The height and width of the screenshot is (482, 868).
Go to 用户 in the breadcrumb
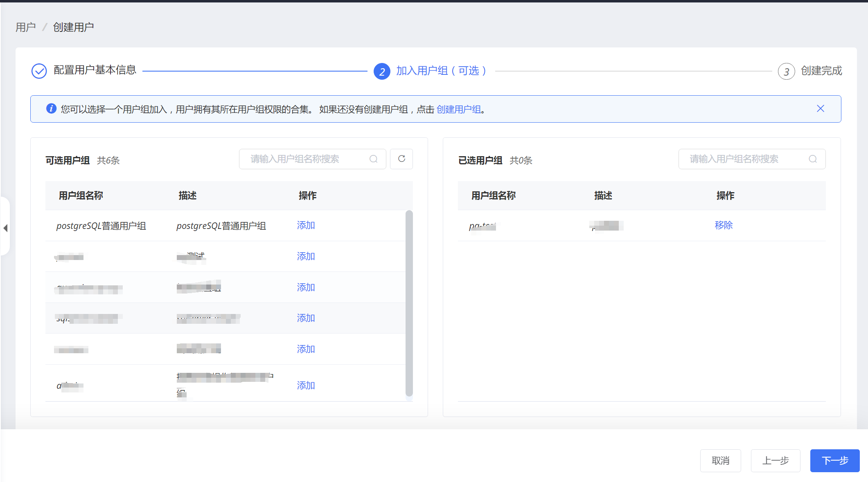tap(25, 27)
